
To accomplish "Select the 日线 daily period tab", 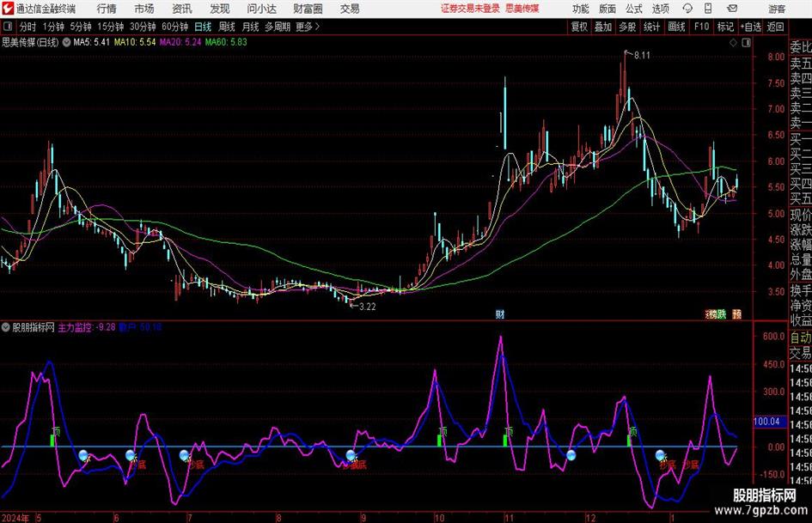I will (x=203, y=27).
